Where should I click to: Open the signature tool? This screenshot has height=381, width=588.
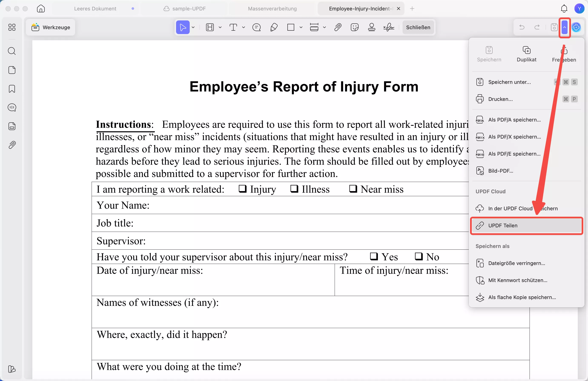389,27
